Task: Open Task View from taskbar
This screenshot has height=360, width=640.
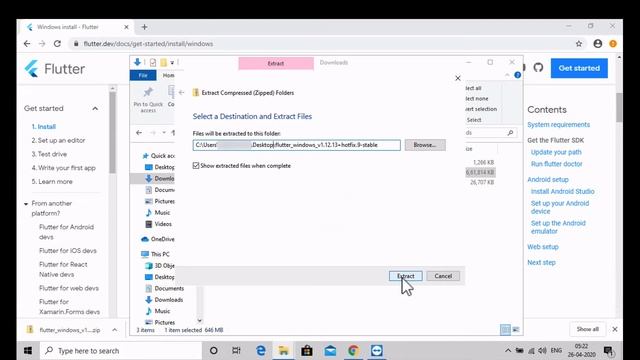Action: pos(236,351)
